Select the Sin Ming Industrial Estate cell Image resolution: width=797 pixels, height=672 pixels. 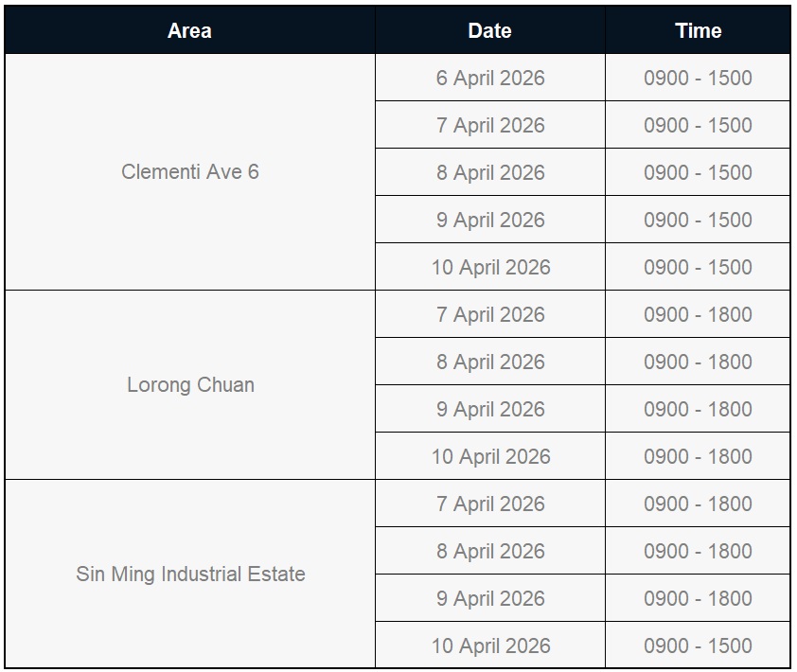[x=190, y=575]
